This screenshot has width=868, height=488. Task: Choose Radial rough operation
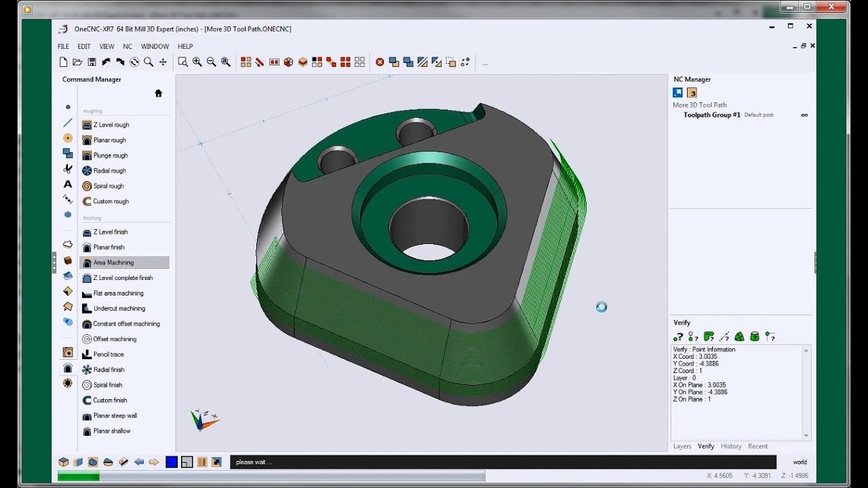tap(110, 171)
